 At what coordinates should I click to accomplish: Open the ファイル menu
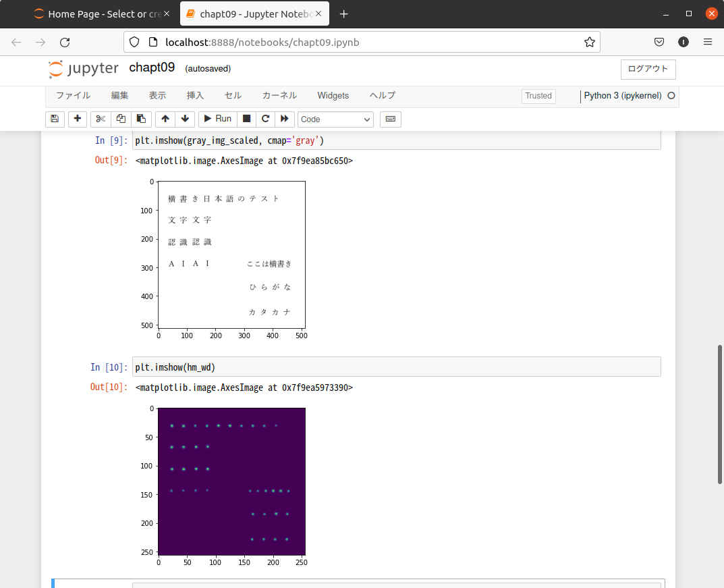click(73, 96)
